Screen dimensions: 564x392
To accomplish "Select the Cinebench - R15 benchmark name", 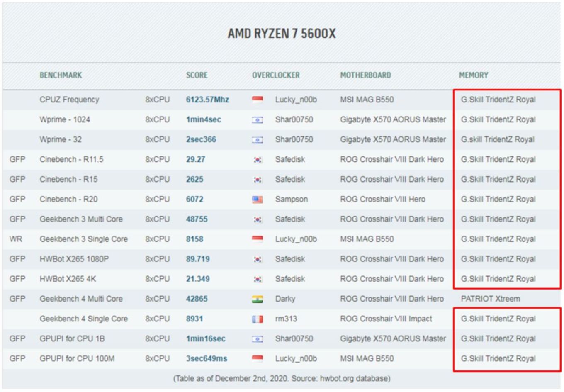I will click(68, 179).
